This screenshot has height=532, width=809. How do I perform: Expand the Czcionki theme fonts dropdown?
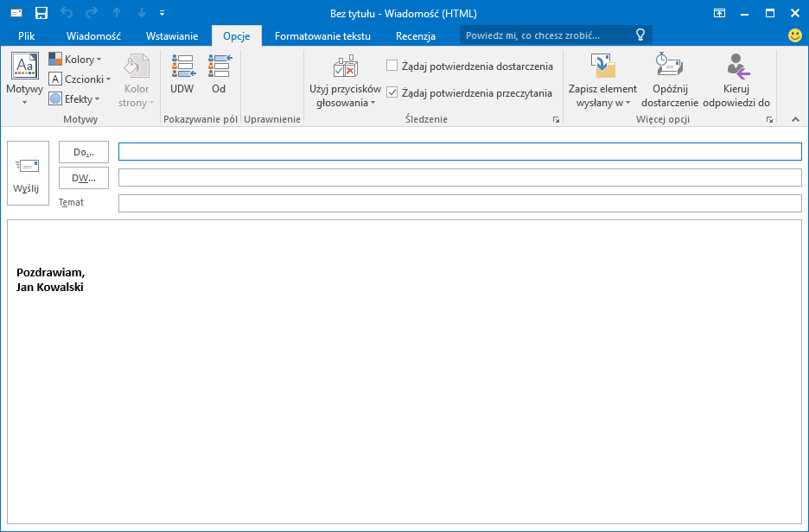point(80,79)
